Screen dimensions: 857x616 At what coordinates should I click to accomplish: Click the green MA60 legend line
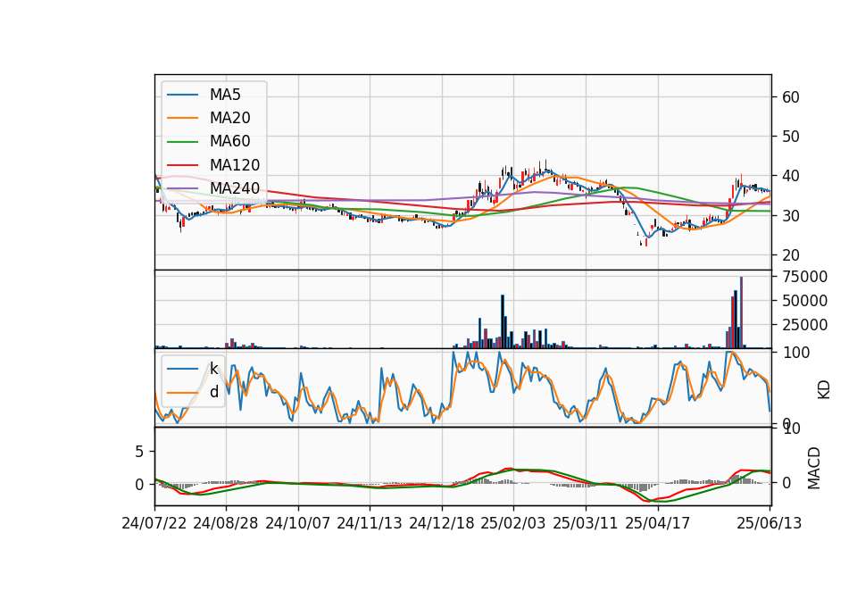click(x=182, y=142)
